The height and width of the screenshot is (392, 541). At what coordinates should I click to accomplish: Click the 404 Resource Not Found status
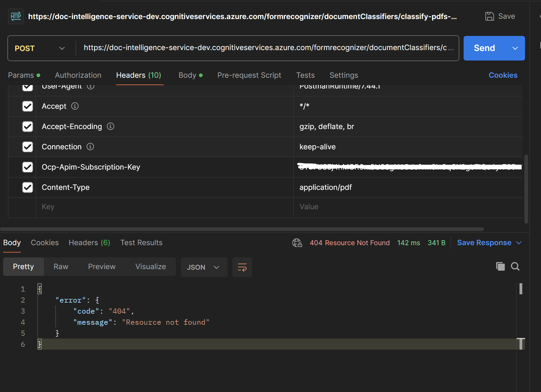350,243
